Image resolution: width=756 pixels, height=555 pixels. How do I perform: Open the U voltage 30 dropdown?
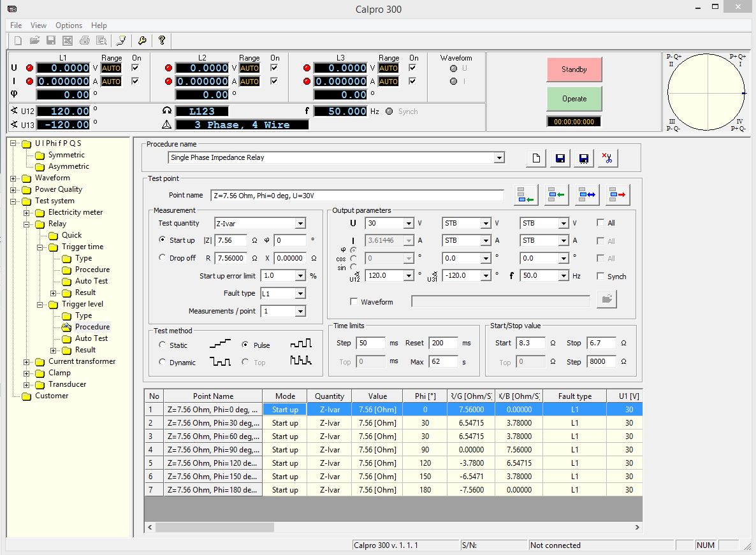(409, 223)
